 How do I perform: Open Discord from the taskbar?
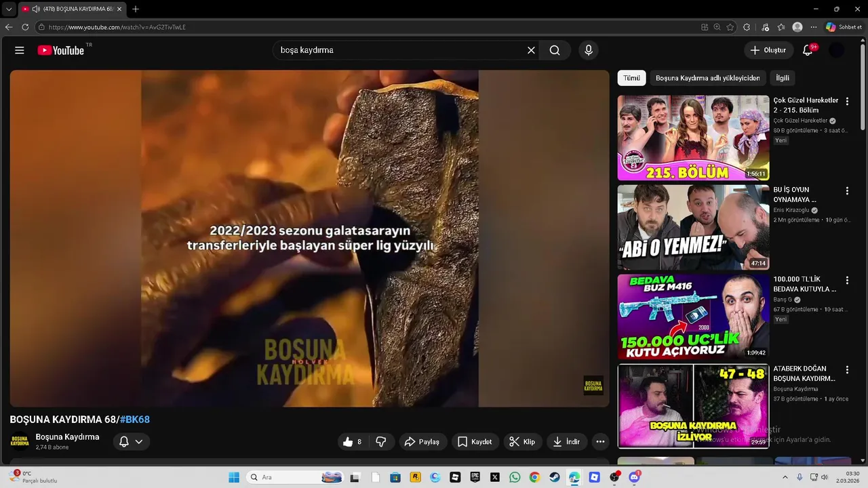634,477
